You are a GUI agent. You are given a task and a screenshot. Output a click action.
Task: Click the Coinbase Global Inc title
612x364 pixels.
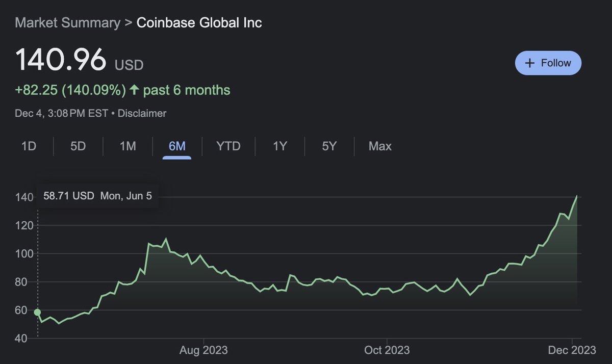[x=199, y=23]
